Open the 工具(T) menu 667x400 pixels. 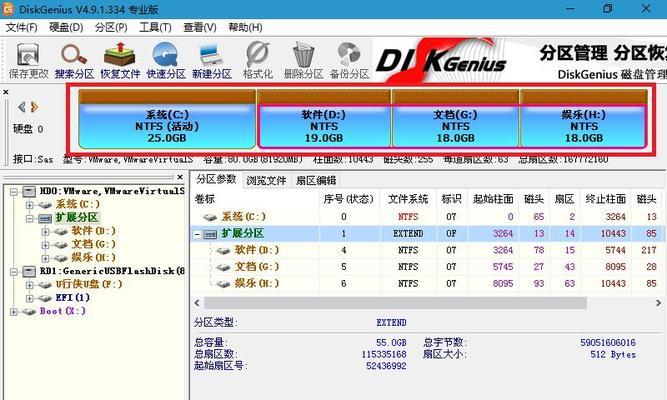155,28
